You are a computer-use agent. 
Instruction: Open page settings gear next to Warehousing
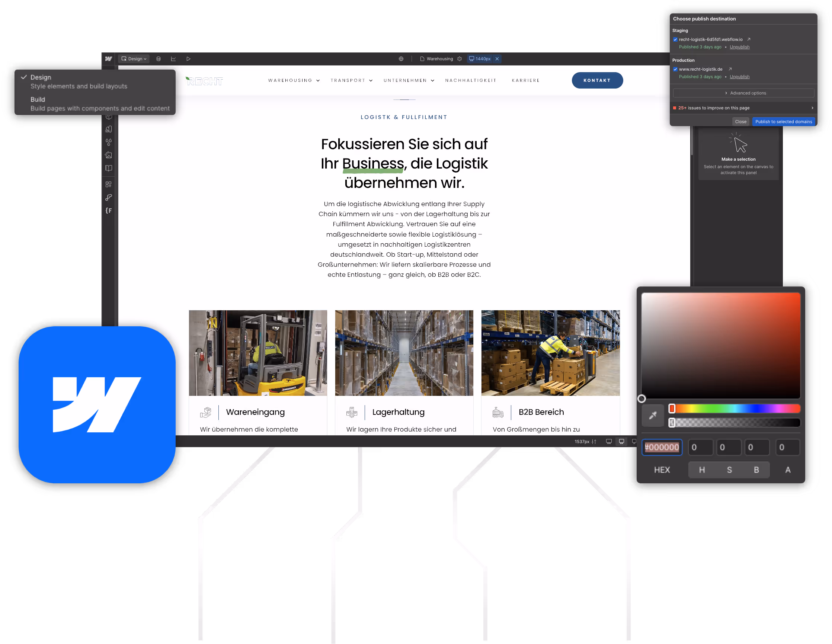click(x=460, y=59)
